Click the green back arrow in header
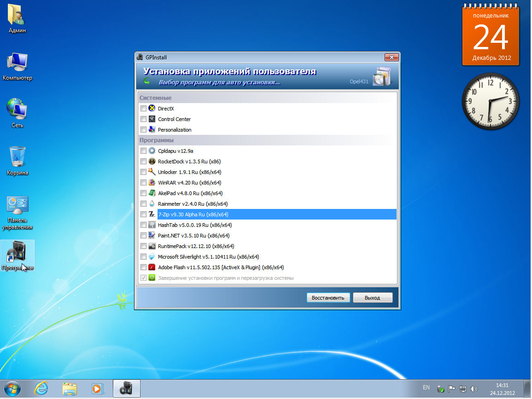Image resolution: width=532 pixels, height=399 pixels. (x=147, y=81)
